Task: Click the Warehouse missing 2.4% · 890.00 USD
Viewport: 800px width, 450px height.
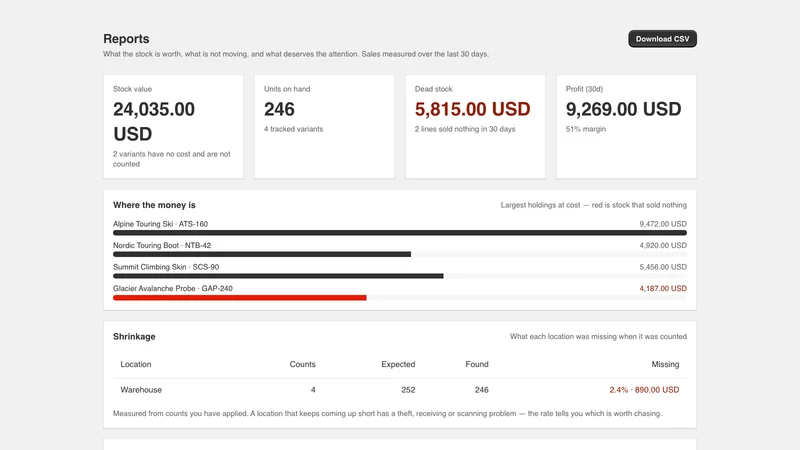Action: point(644,390)
